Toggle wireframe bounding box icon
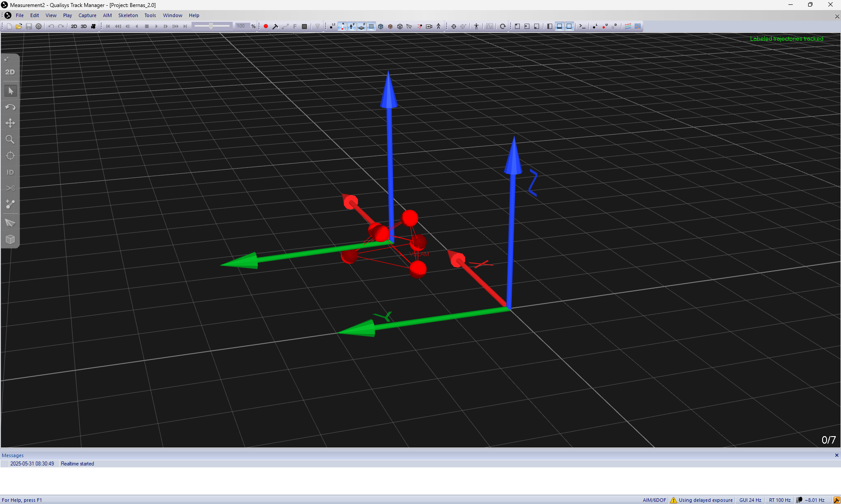 point(400,26)
